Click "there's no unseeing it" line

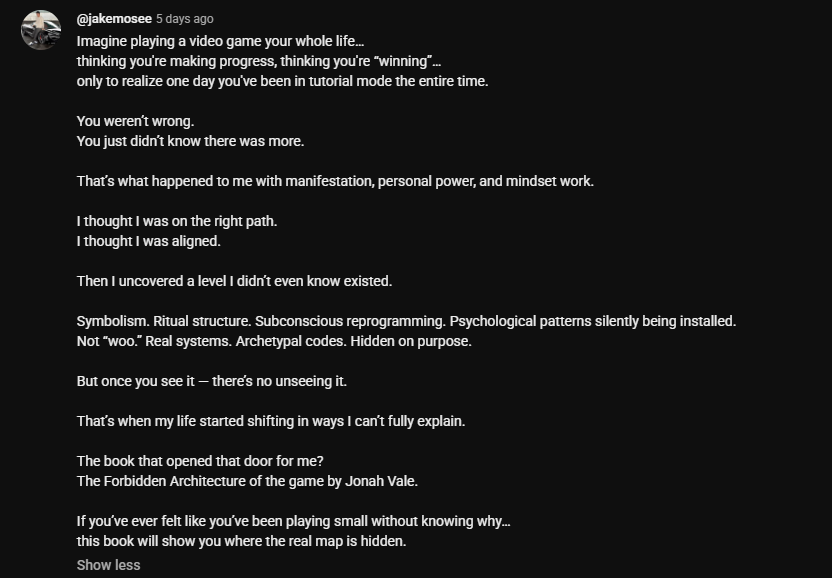(212, 381)
